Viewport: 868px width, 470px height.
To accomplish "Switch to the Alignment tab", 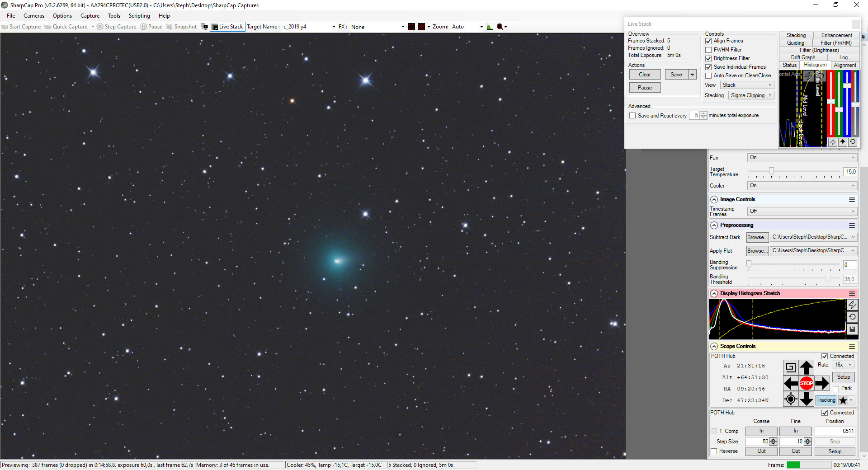I will point(845,65).
